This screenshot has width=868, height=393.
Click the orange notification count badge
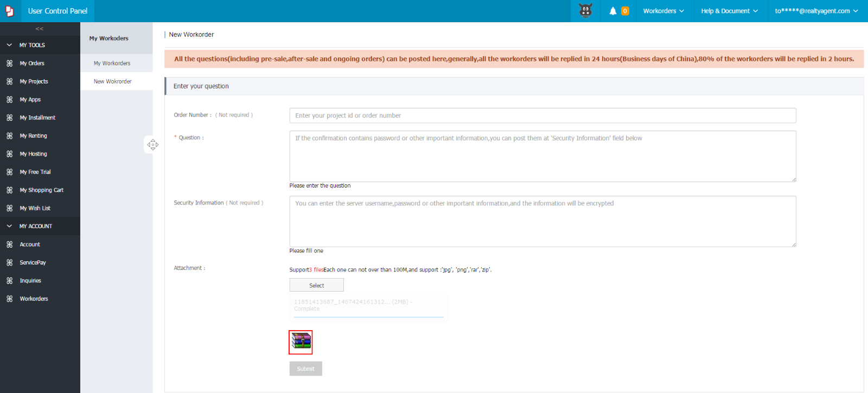(625, 11)
